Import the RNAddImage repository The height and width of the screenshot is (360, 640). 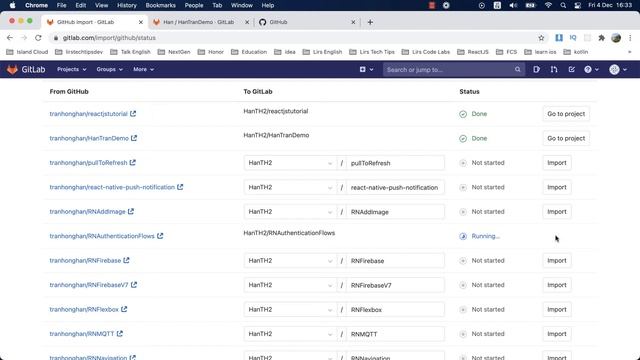click(557, 212)
